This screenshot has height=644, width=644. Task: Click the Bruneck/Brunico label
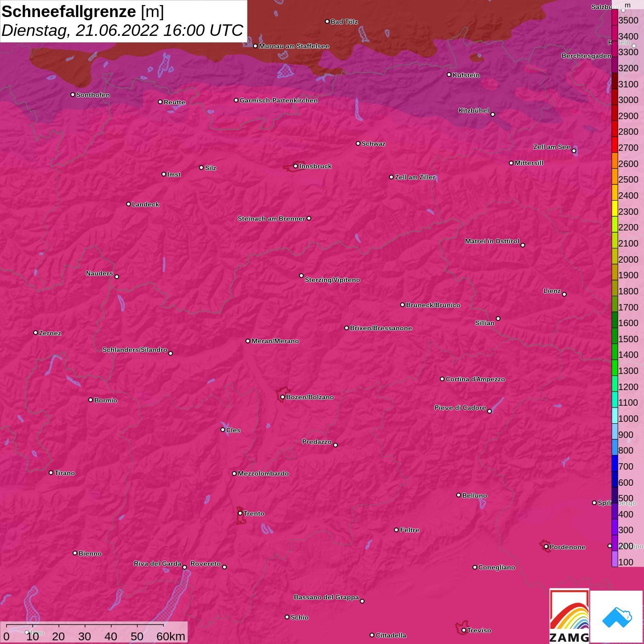pyautogui.click(x=433, y=305)
